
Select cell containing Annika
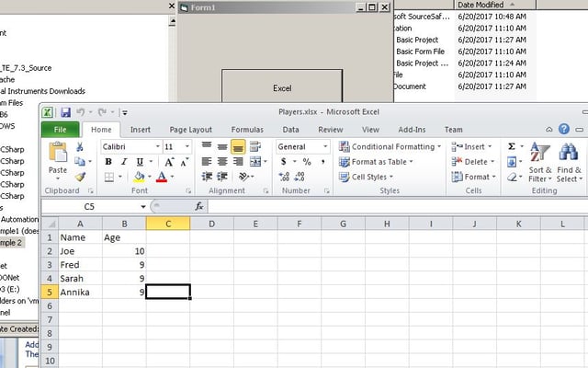[80, 293]
